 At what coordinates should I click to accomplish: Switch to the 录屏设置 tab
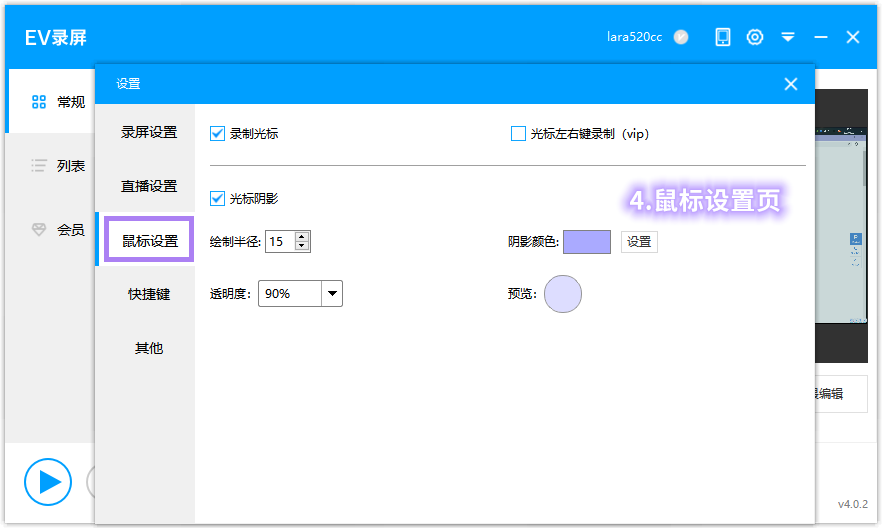point(149,132)
